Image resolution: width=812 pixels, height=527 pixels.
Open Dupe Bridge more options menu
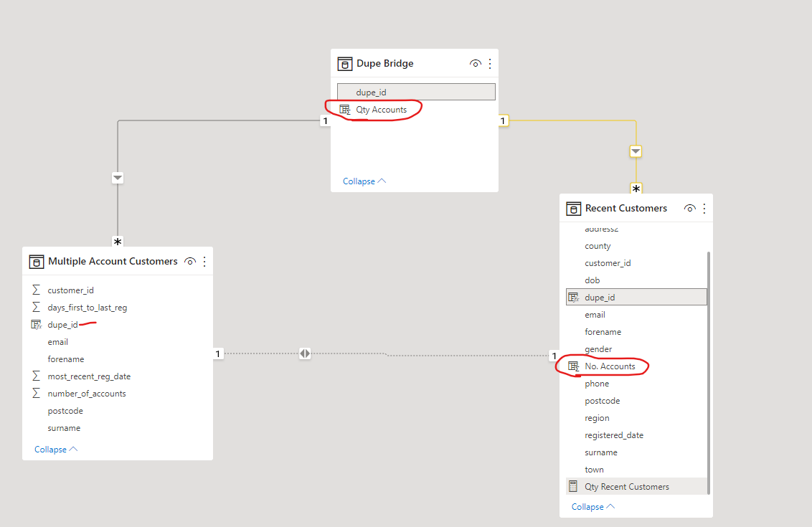490,64
